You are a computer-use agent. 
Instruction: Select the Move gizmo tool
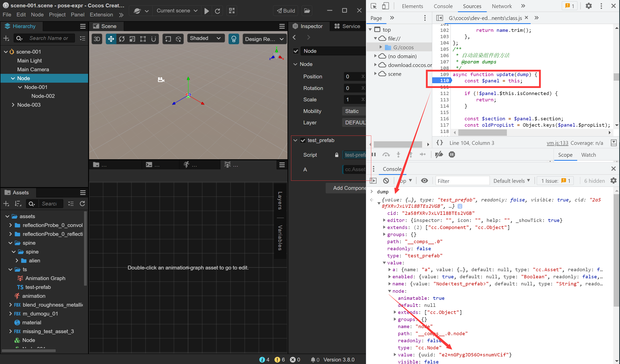coord(111,39)
